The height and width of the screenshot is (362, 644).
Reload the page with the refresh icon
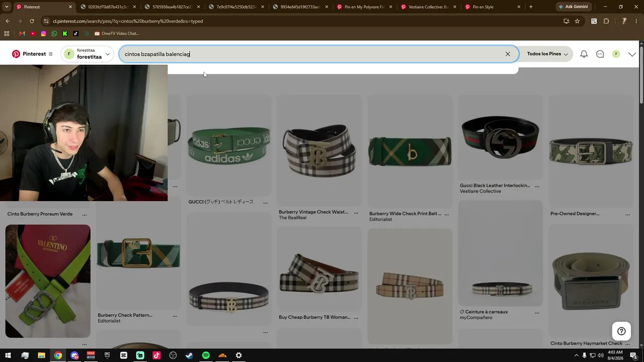tap(32, 21)
